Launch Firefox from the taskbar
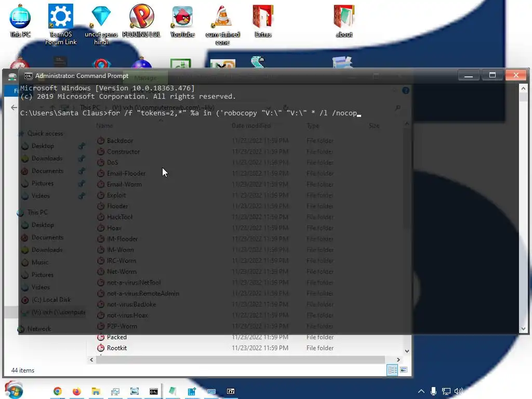Screen dimensions: 532x399 77,391
